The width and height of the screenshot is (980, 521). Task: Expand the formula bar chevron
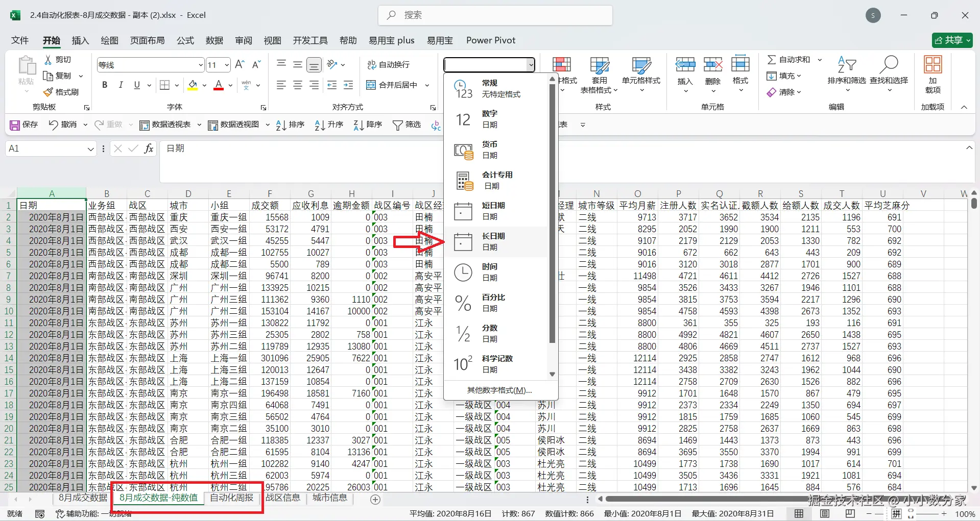pyautogui.click(x=969, y=148)
